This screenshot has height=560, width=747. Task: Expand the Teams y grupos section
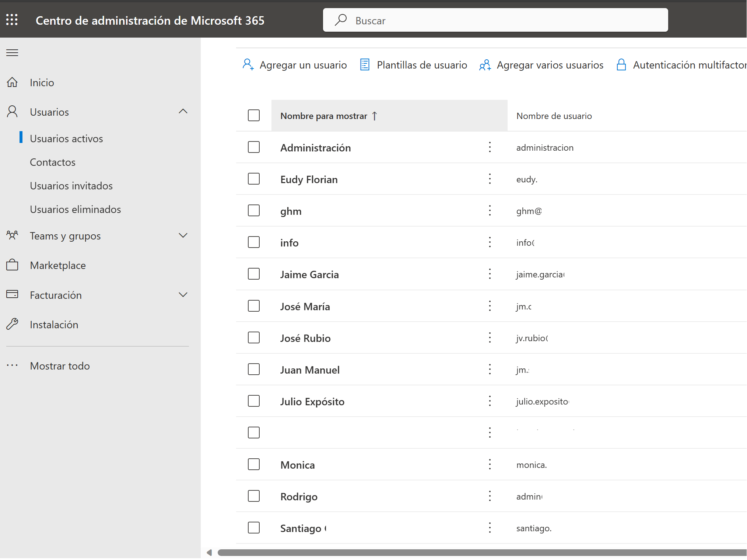[x=183, y=235]
